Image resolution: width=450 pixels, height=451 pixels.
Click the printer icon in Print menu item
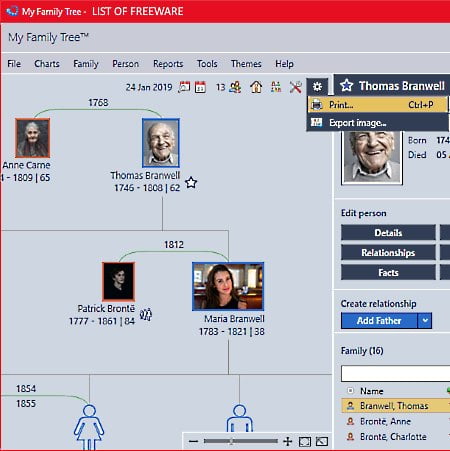click(317, 105)
